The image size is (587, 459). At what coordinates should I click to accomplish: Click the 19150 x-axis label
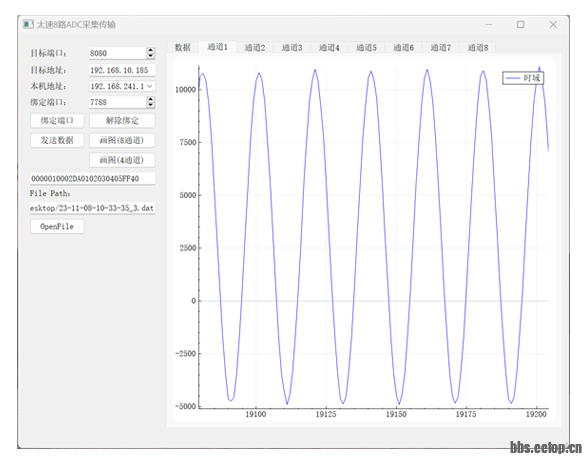[x=396, y=414]
